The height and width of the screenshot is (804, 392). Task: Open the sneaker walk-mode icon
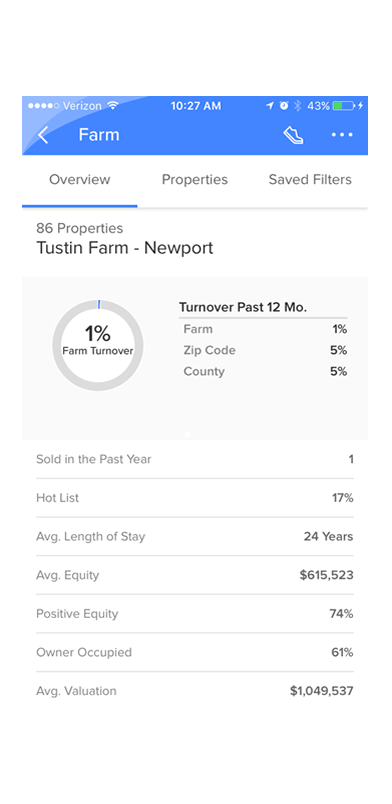(x=293, y=135)
